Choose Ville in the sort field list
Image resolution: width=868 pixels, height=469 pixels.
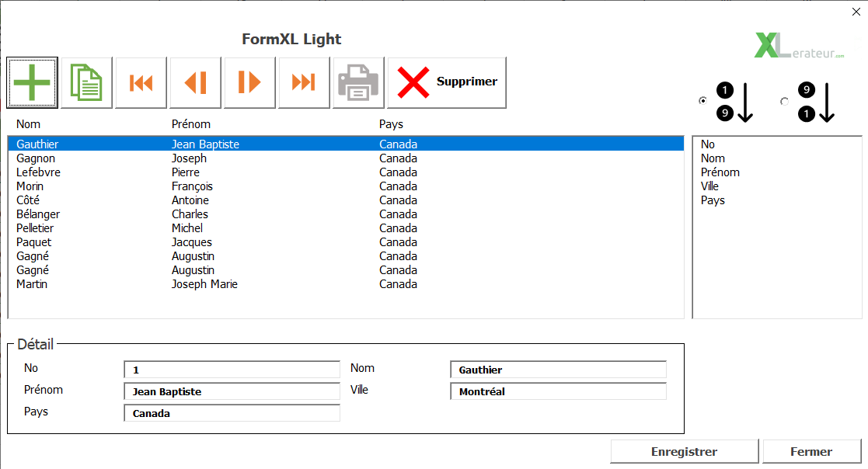776,186
